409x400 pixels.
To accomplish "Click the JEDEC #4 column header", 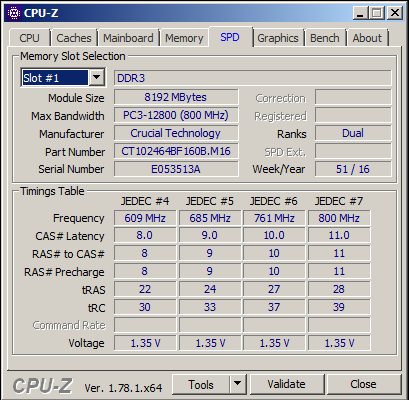I will point(145,201).
